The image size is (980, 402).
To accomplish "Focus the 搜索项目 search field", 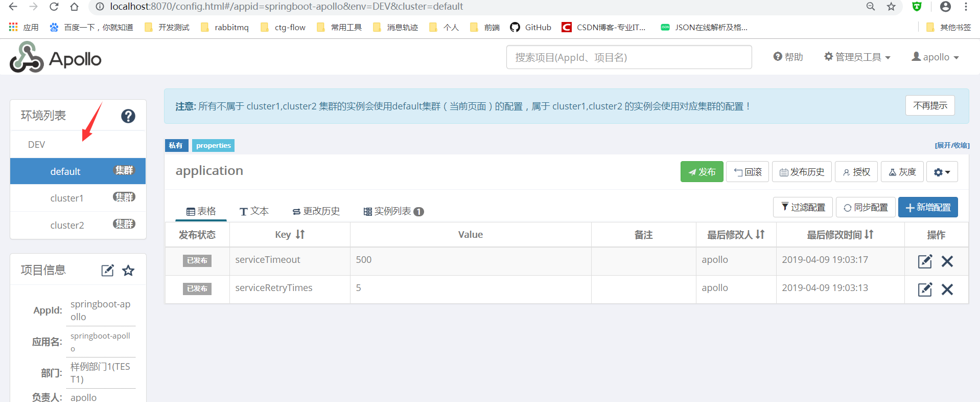I will pyautogui.click(x=629, y=57).
